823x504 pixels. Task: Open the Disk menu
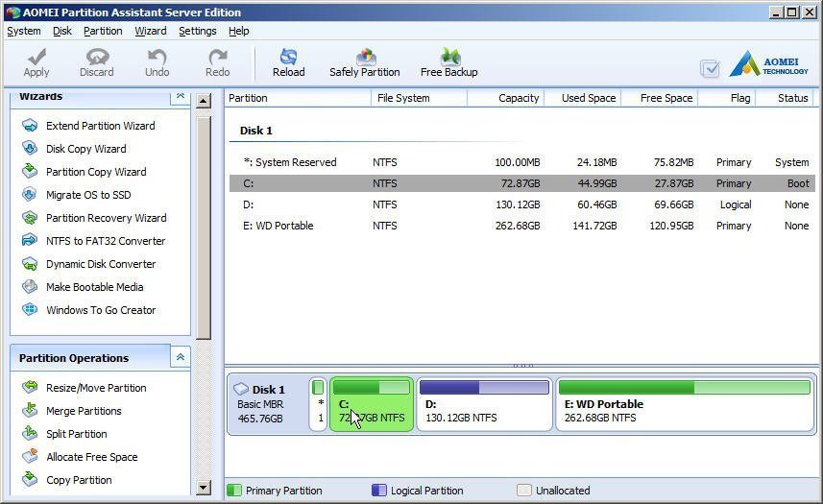(x=61, y=31)
